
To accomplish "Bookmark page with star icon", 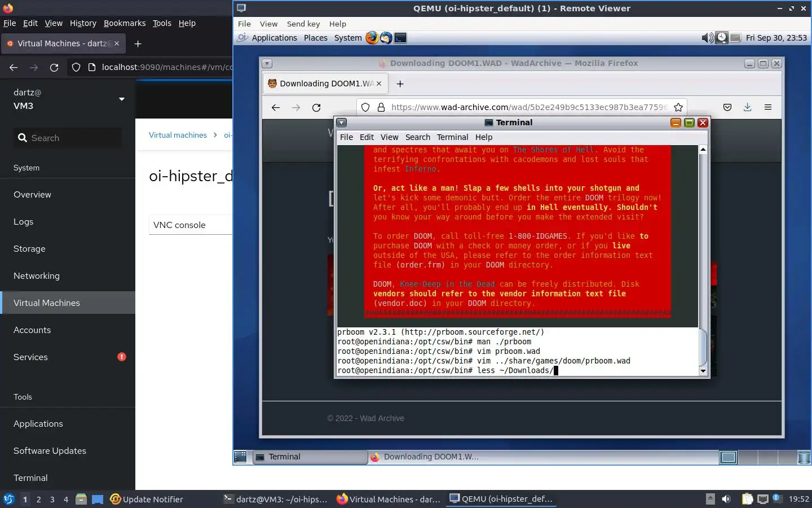I will tap(678, 107).
